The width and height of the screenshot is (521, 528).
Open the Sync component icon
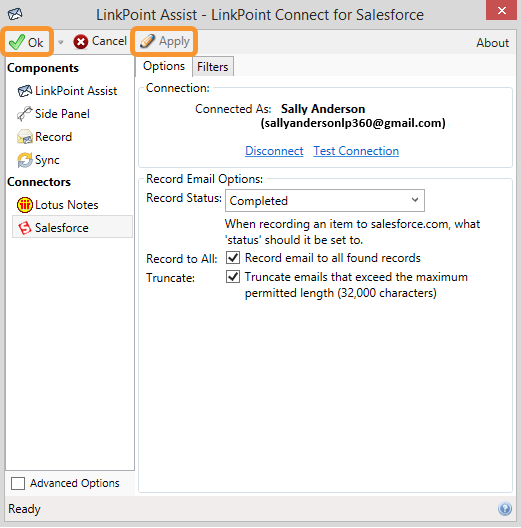click(x=25, y=160)
